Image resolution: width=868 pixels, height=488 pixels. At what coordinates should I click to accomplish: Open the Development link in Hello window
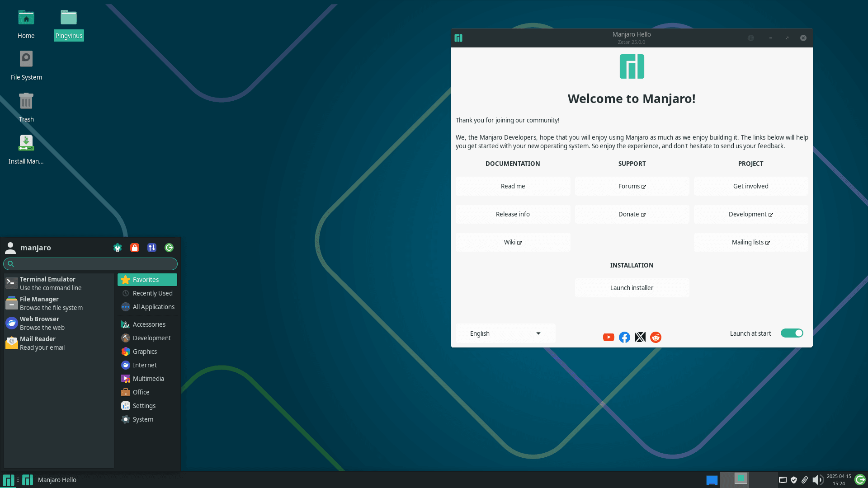click(751, 214)
